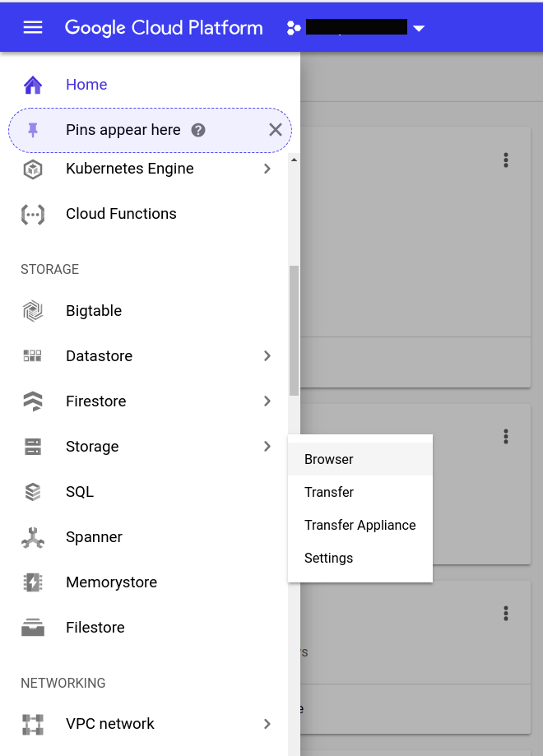Open the project selector dropdown arrow
The width and height of the screenshot is (543, 756).
click(419, 29)
